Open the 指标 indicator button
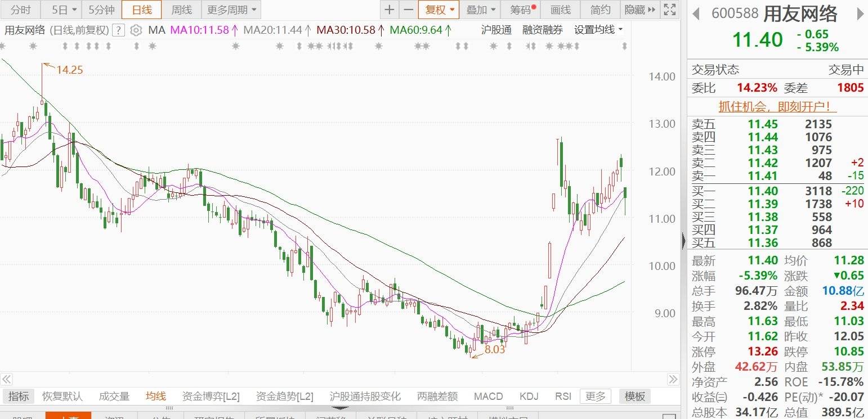 pyautogui.click(x=19, y=397)
